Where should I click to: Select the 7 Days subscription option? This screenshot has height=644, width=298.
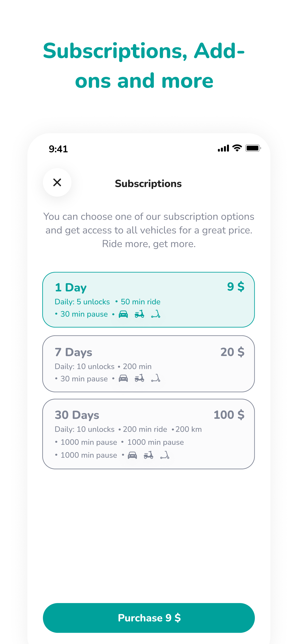coord(149,364)
